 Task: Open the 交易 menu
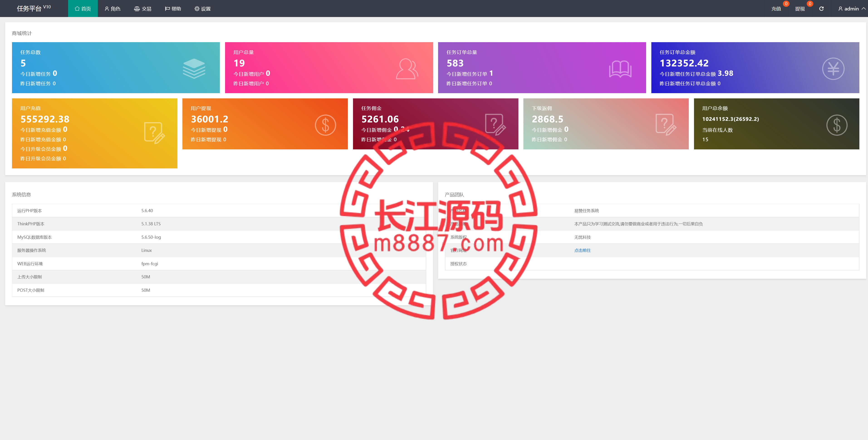pyautogui.click(x=142, y=8)
